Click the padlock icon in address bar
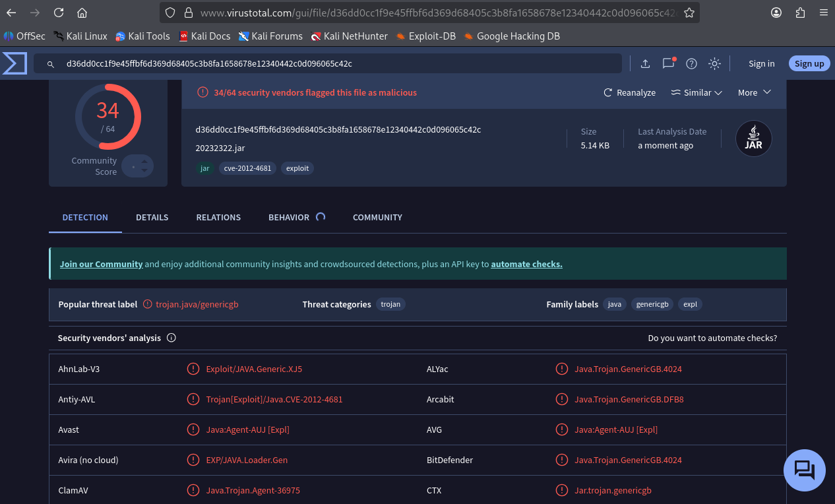The image size is (835, 504). click(188, 13)
